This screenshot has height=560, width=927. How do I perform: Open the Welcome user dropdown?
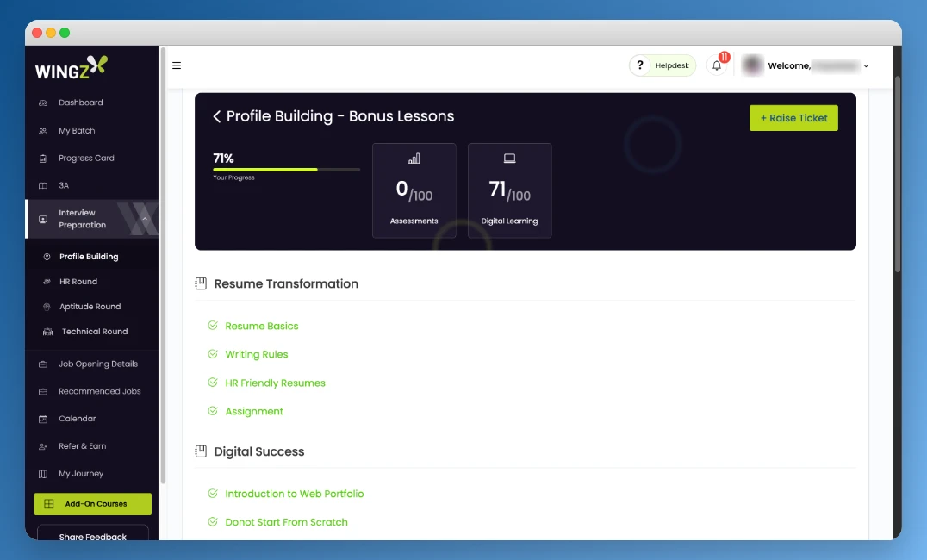(865, 66)
